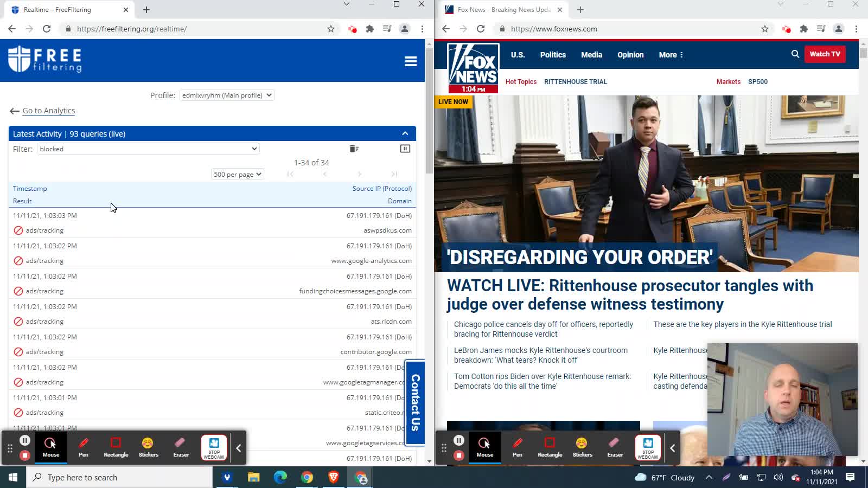Select Mouse tool in left recorder toolbar
The height and width of the screenshot is (488, 868).
pyautogui.click(x=51, y=447)
